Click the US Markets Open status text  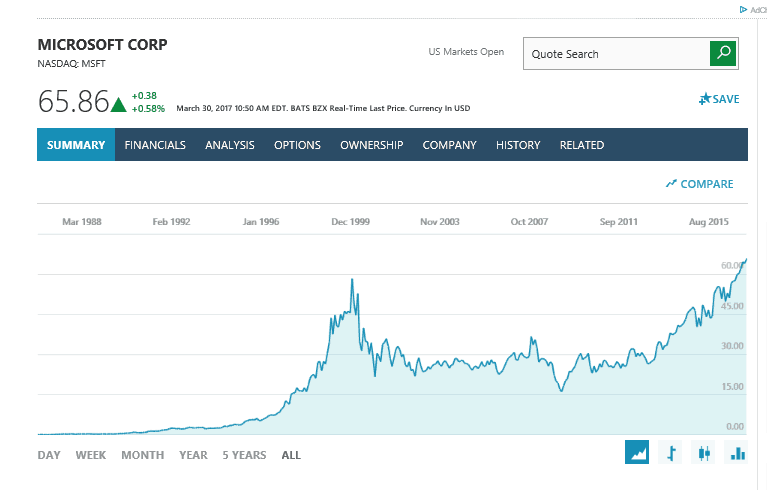(466, 51)
